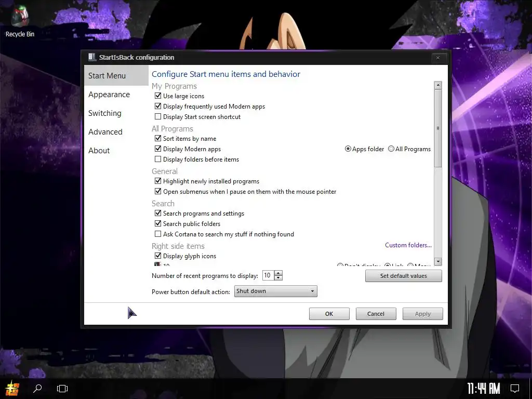Screen dimensions: 532x399
Task: Click the StartIsBack title bar icon
Action: click(x=92, y=57)
